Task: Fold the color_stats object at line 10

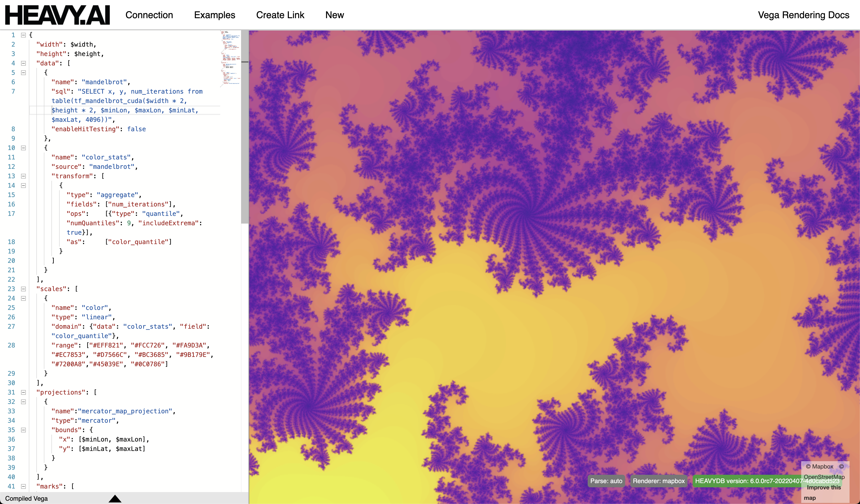Action: point(24,148)
